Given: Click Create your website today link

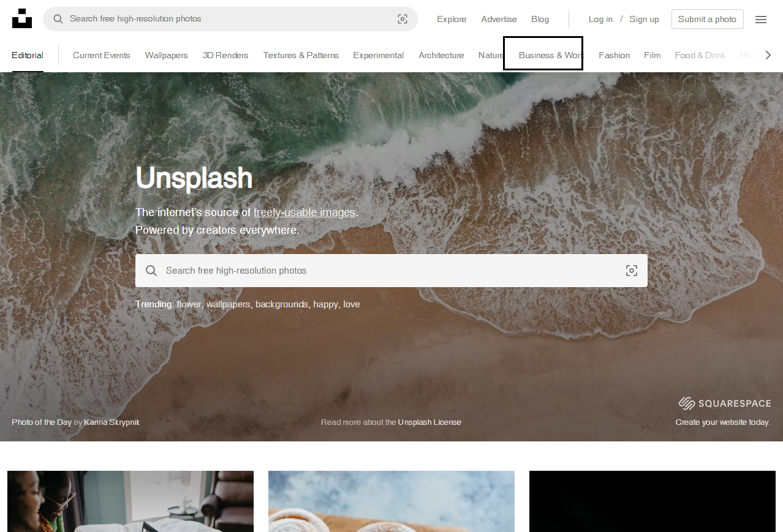Looking at the screenshot, I should point(723,422).
